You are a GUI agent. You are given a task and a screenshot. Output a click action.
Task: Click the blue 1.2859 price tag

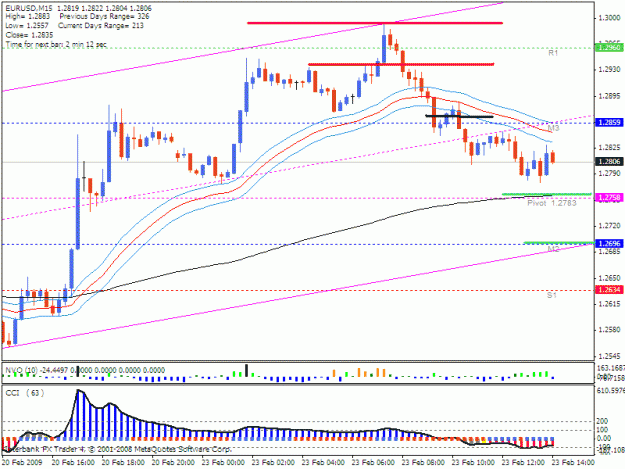609,122
